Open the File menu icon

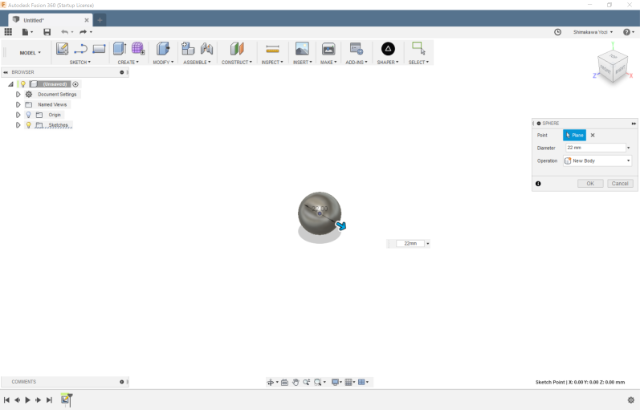click(27, 32)
